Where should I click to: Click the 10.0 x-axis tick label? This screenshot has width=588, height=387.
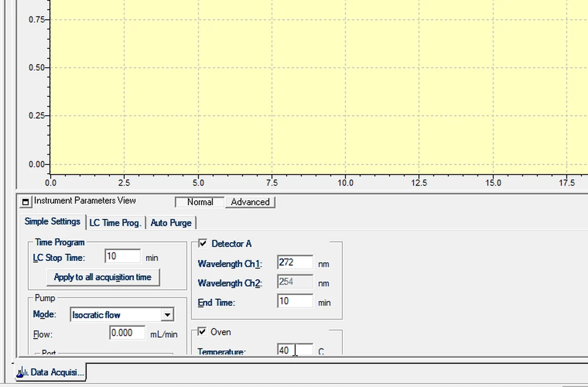coord(346,183)
